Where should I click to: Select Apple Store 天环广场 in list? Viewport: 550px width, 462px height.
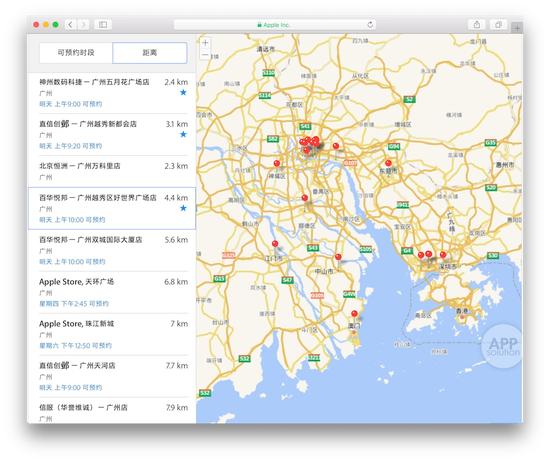tap(113, 292)
